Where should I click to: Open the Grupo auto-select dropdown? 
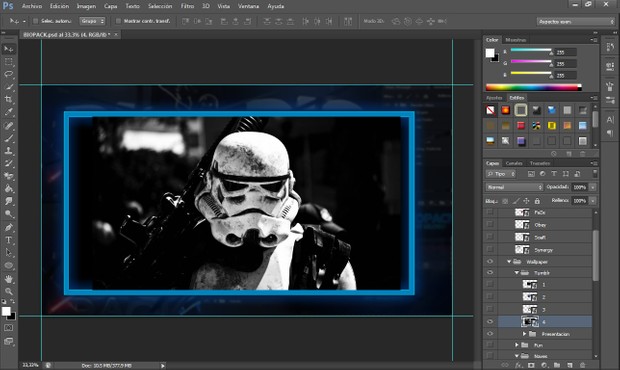point(92,21)
